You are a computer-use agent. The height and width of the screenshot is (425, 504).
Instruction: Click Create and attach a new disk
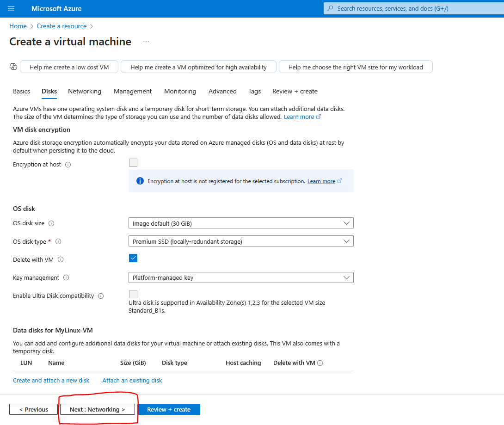point(51,380)
